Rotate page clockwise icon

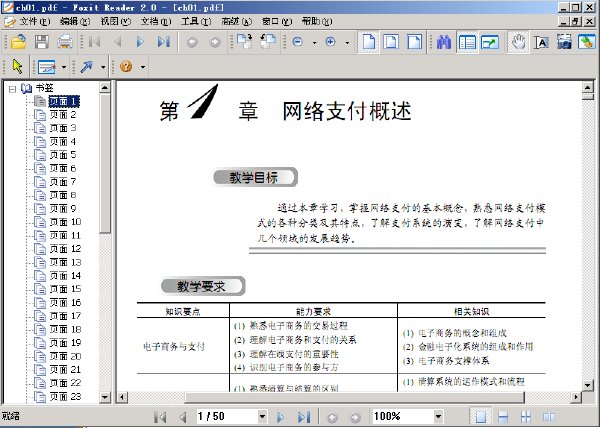click(245, 41)
